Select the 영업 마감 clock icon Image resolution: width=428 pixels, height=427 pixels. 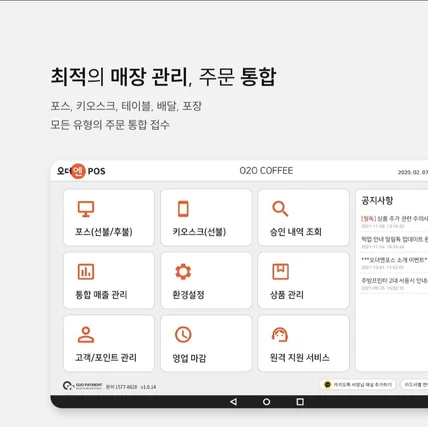pyautogui.click(x=183, y=335)
